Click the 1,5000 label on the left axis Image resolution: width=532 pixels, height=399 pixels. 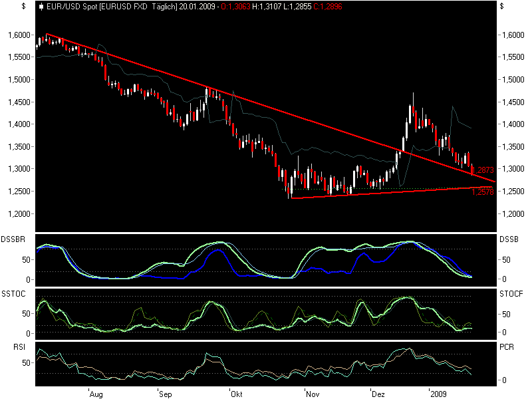pos(19,79)
